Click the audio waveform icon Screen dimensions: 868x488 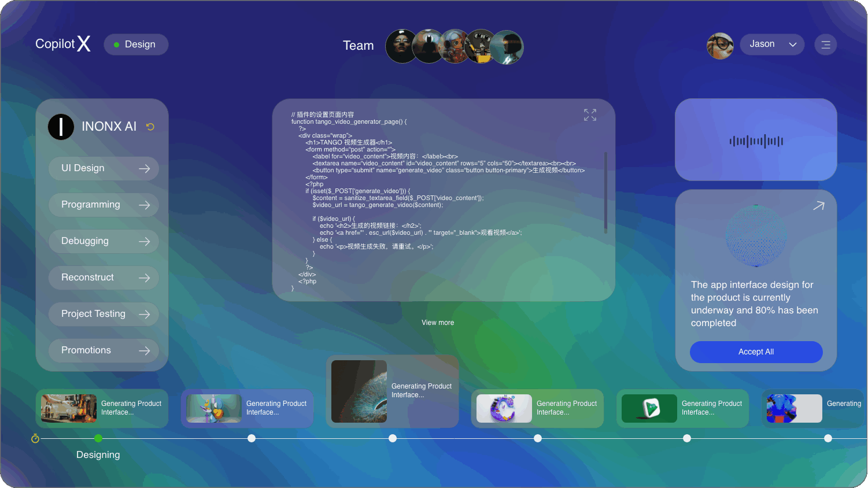(x=756, y=141)
